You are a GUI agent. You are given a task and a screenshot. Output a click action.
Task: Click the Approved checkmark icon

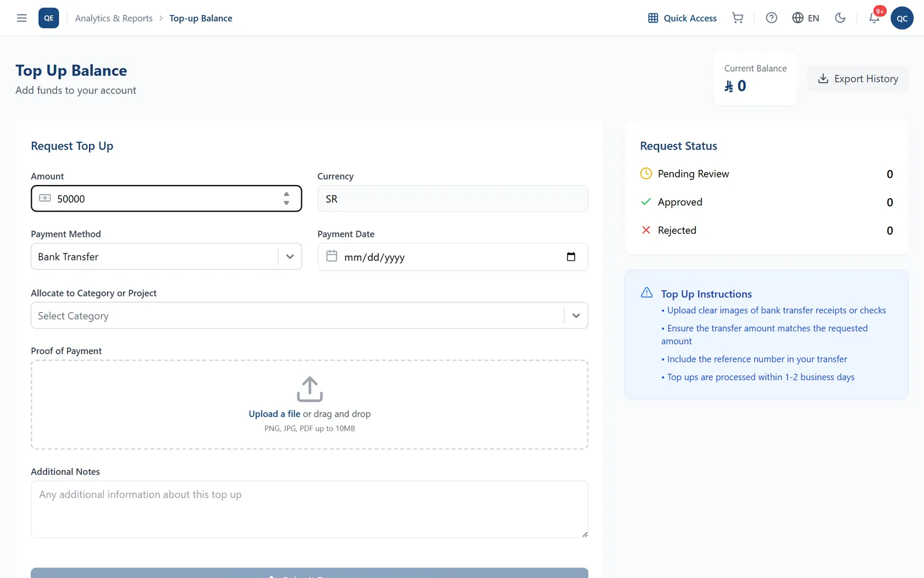(x=646, y=202)
